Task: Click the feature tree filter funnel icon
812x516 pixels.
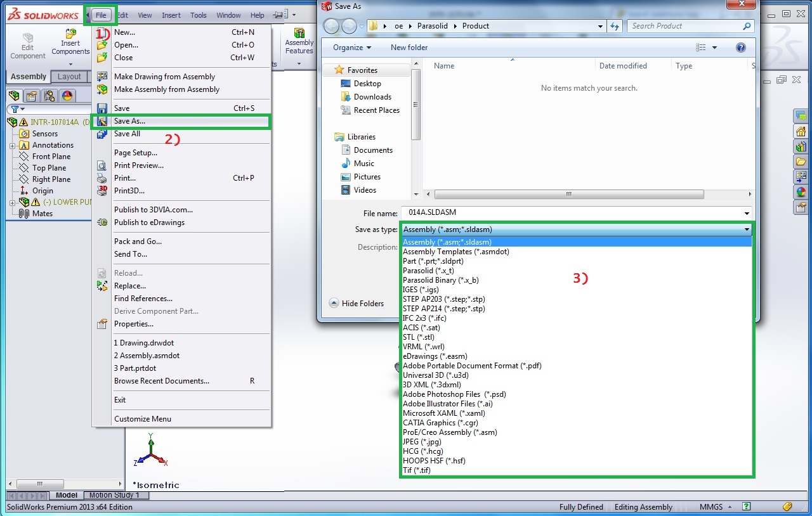Action: point(14,110)
